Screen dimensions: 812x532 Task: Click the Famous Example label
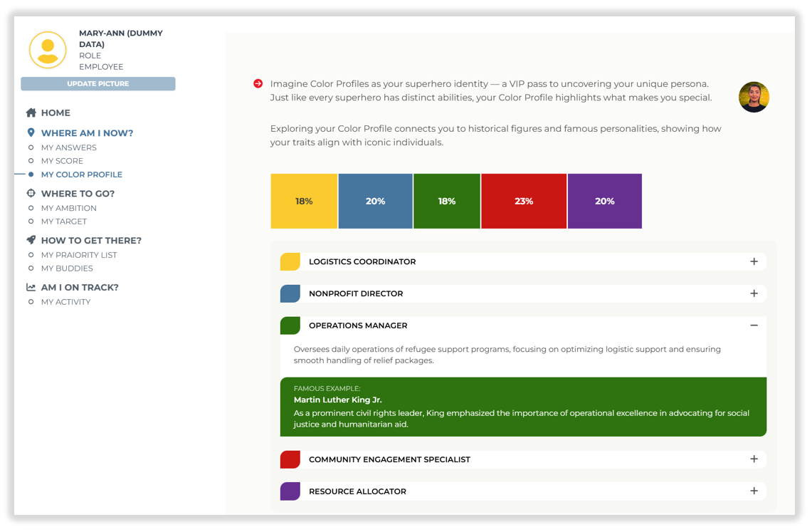click(327, 389)
